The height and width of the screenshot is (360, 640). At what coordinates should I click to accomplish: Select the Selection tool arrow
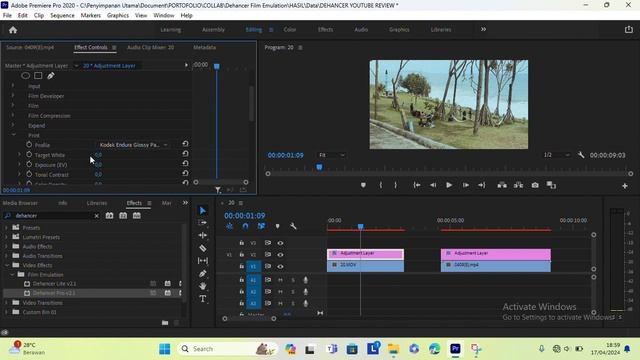202,210
